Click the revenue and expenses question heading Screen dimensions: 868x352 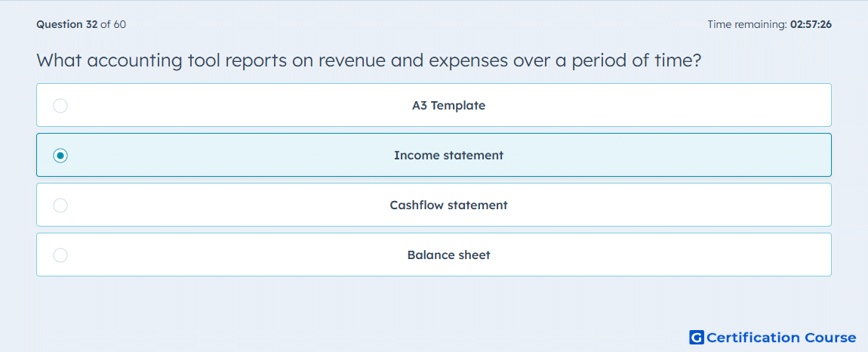pyautogui.click(x=369, y=60)
